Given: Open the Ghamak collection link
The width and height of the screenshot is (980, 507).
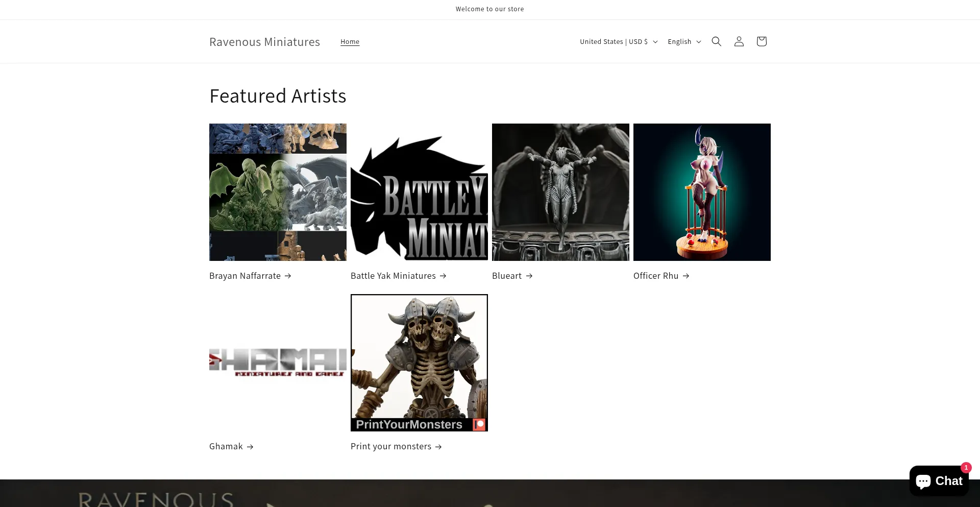Looking at the screenshot, I should (231, 446).
